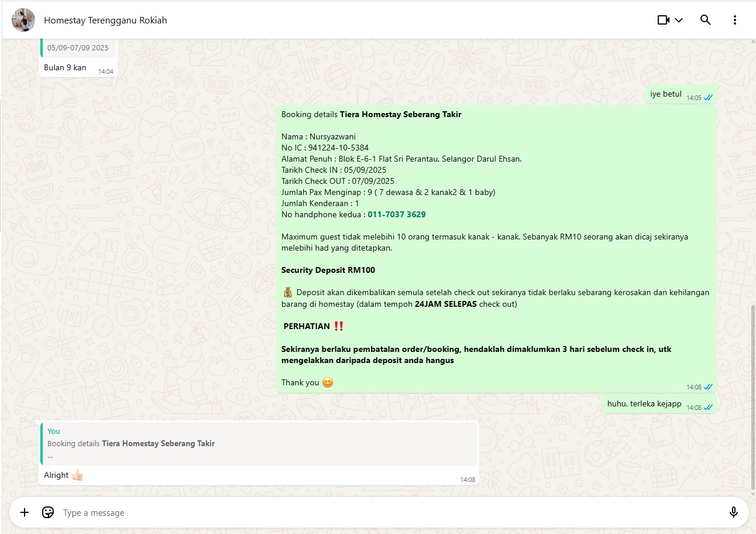756x534 pixels.
Task: Open the three-dot chat menu
Action: tap(734, 20)
